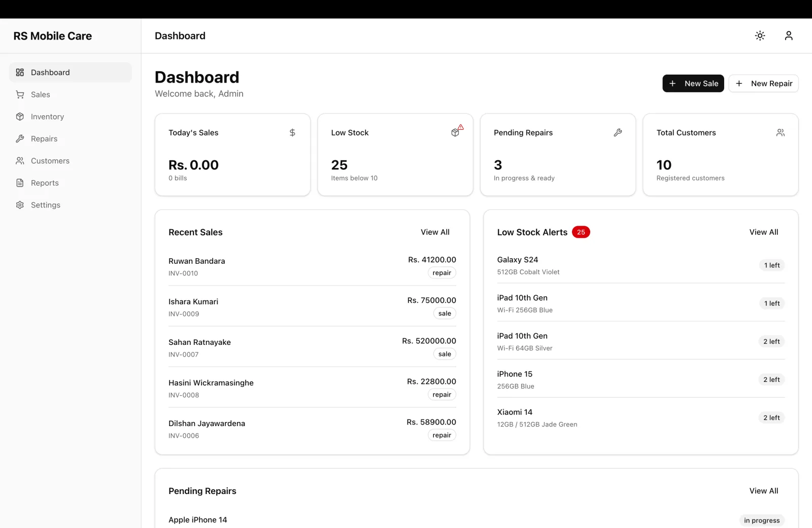Screen dimensions: 812x528
Task: Select the Dashboard sidebar item
Action: (71, 73)
